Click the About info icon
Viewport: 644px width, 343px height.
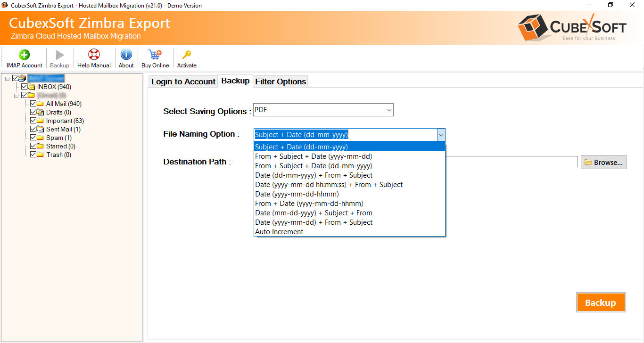point(126,55)
